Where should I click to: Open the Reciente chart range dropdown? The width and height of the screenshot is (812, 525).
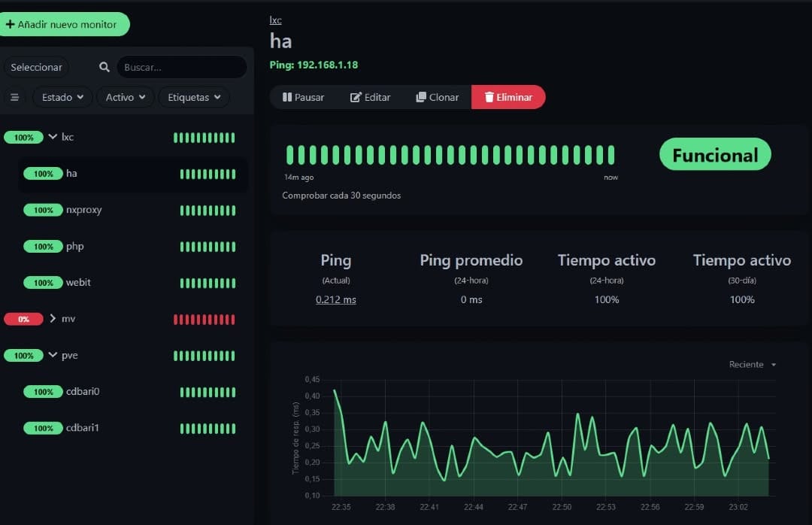(x=752, y=364)
